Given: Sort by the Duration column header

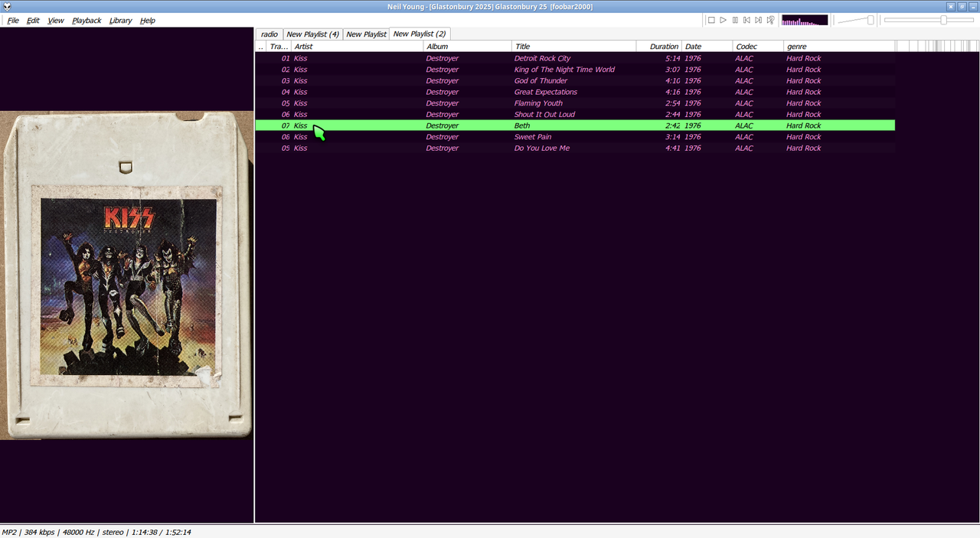Looking at the screenshot, I should 659,47.
